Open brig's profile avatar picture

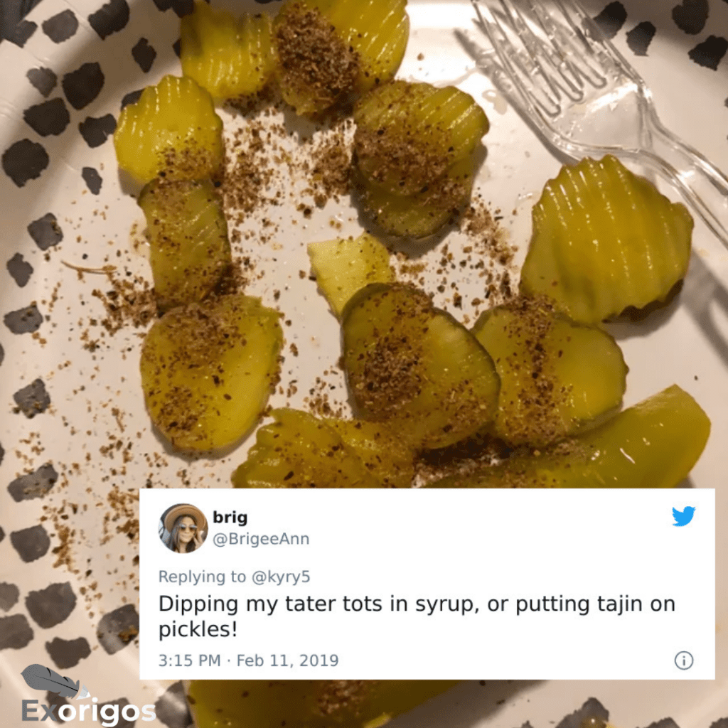(183, 528)
